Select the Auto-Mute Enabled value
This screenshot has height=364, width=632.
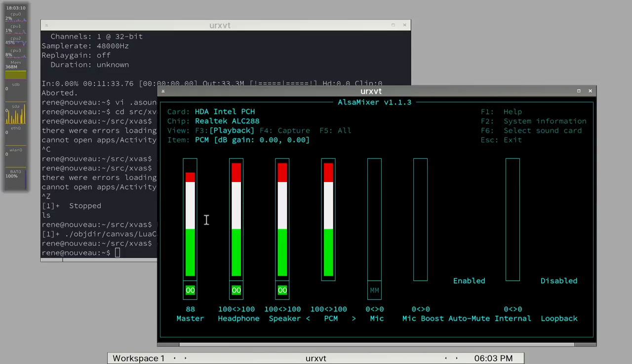coord(469,281)
